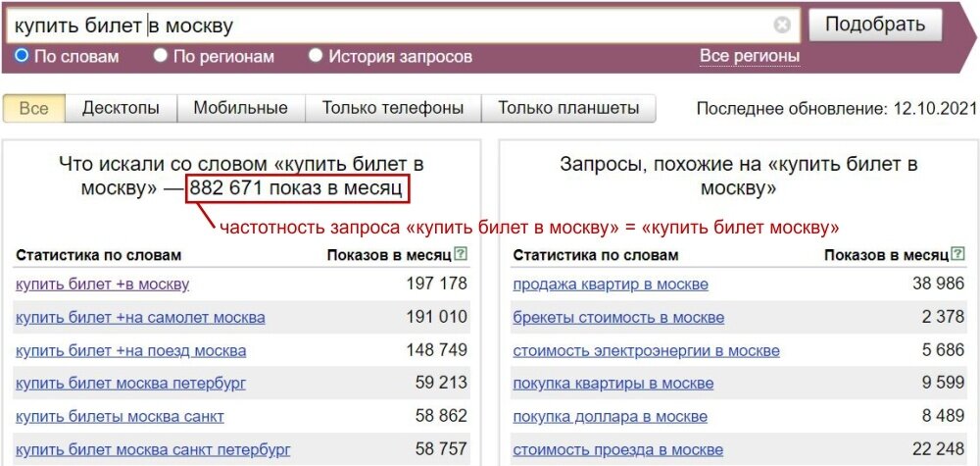Open the "Все регионы" region selector
980x466 pixels.
click(750, 56)
